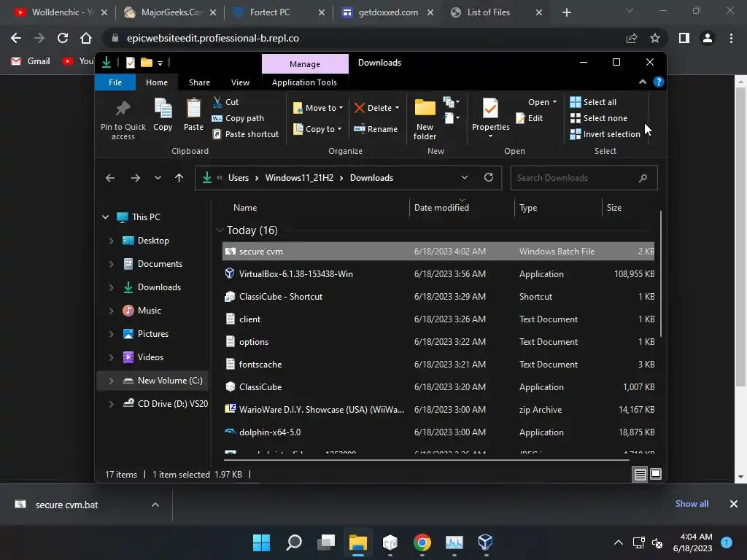
Task: Delete the selected file
Action: [377, 108]
